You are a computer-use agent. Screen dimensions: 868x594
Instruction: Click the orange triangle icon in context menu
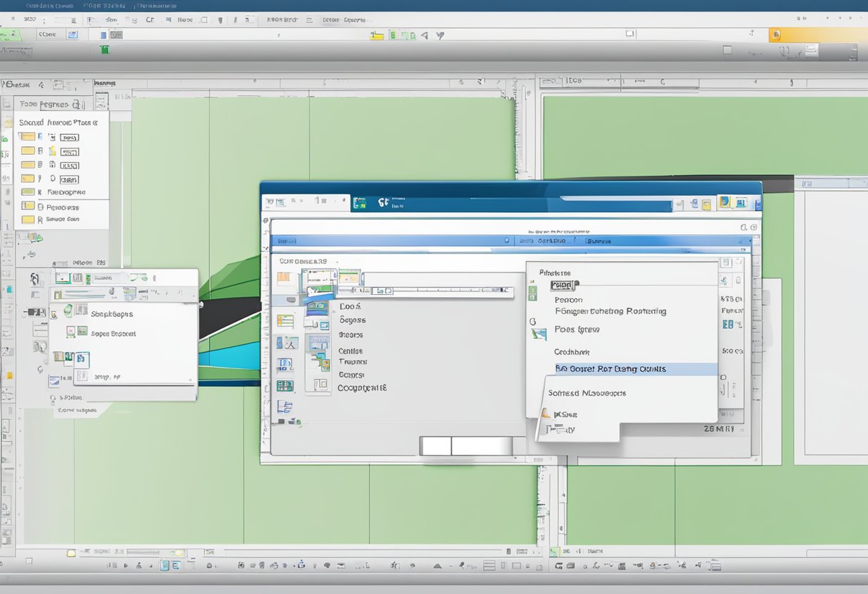[x=545, y=413]
